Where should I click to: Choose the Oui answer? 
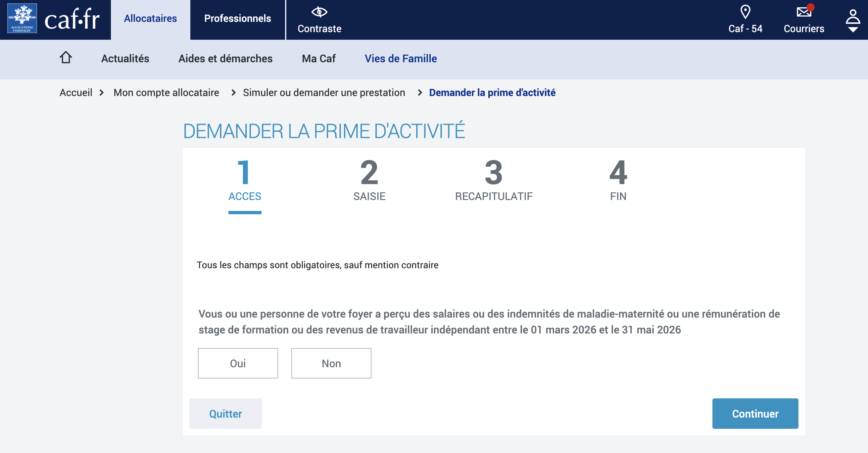pyautogui.click(x=238, y=363)
